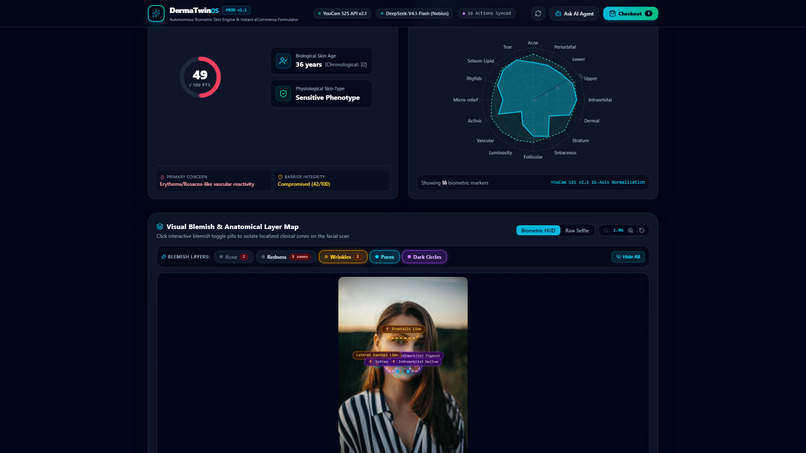The width and height of the screenshot is (806, 453).
Task: Click the Primary Concern droplet icon
Action: pyautogui.click(x=162, y=177)
